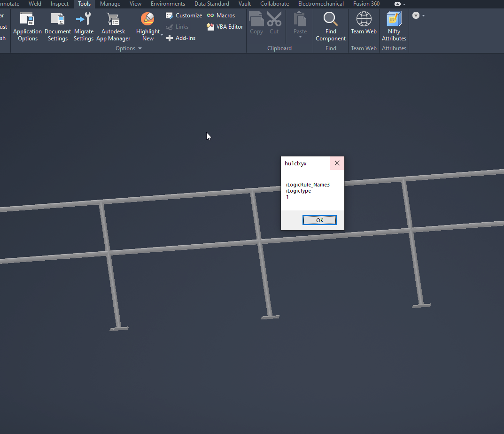This screenshot has width=504, height=434.
Task: Open the View ribbon tab
Action: [x=135, y=4]
